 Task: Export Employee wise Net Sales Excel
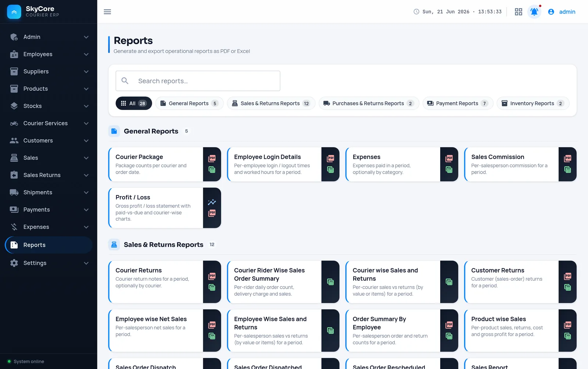(212, 336)
